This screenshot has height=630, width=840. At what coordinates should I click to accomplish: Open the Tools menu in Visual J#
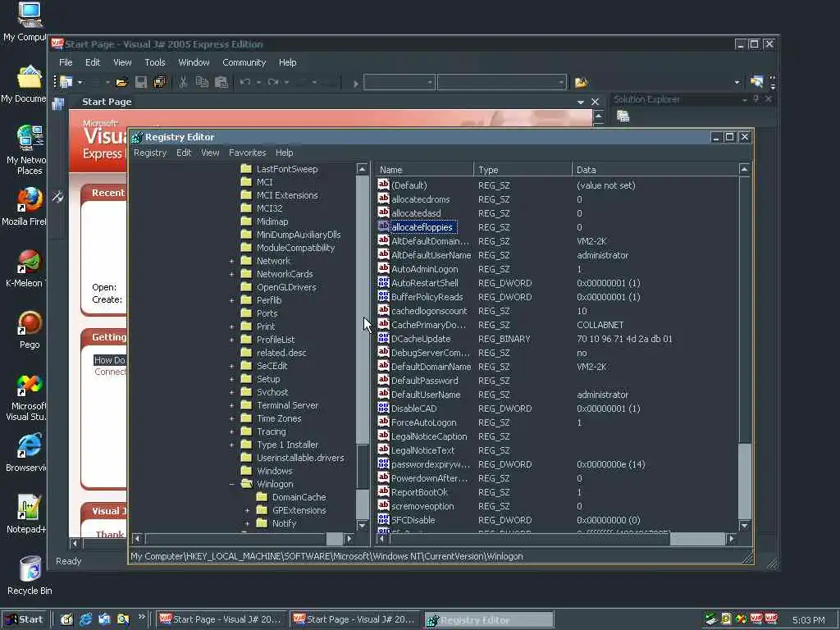pyautogui.click(x=155, y=62)
